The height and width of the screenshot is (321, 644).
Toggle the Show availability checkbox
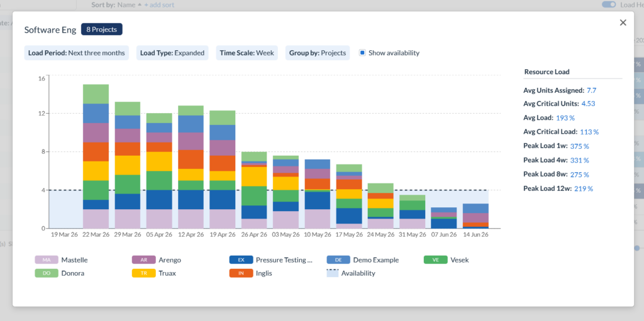(x=362, y=53)
